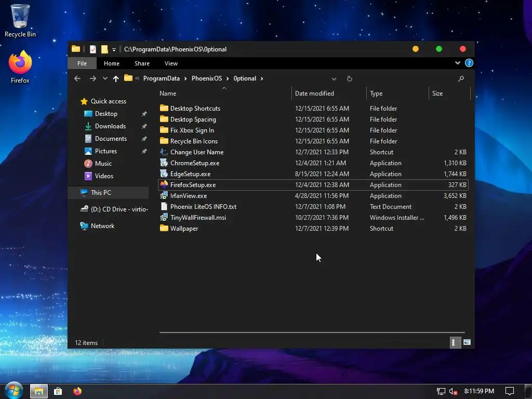The image size is (532, 399).
Task: Switch to Details view button
Action: [x=455, y=342]
